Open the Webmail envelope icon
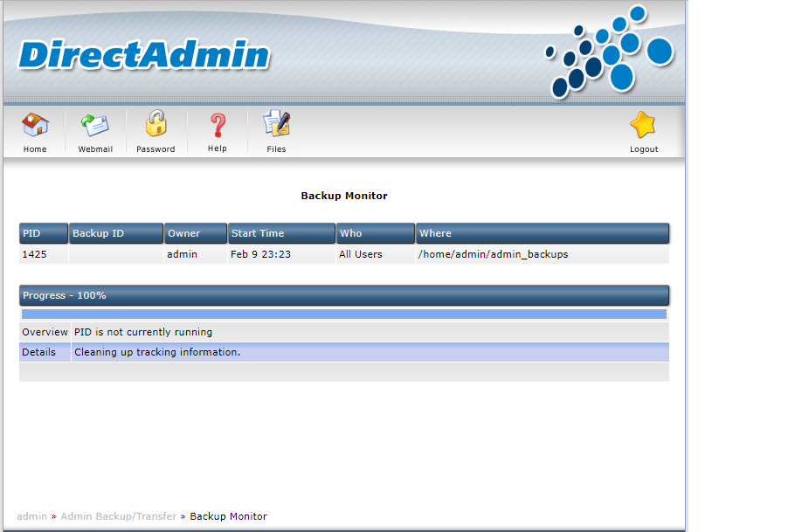The image size is (795, 532). (95, 125)
